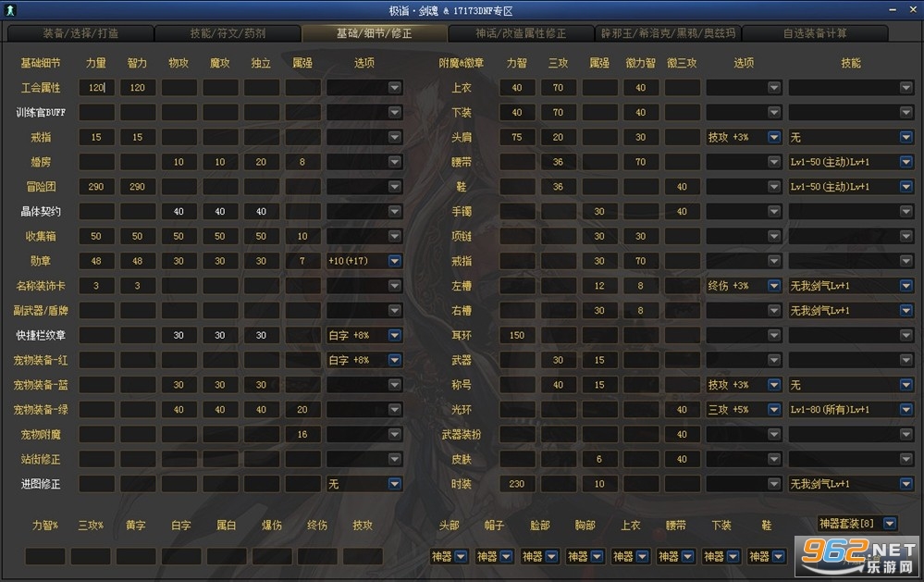The height and width of the screenshot is (582, 924).
Task: Select the 皮肤 属强 6 field
Action: (600, 459)
